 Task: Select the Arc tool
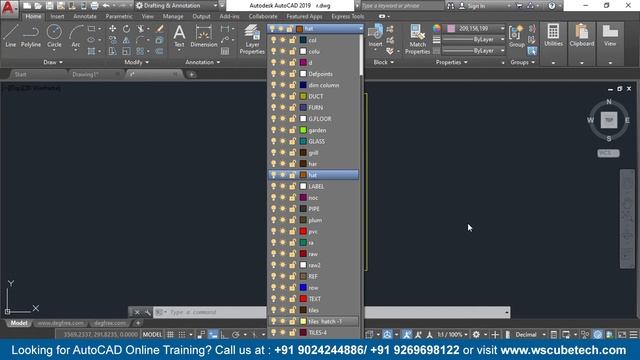(76, 36)
